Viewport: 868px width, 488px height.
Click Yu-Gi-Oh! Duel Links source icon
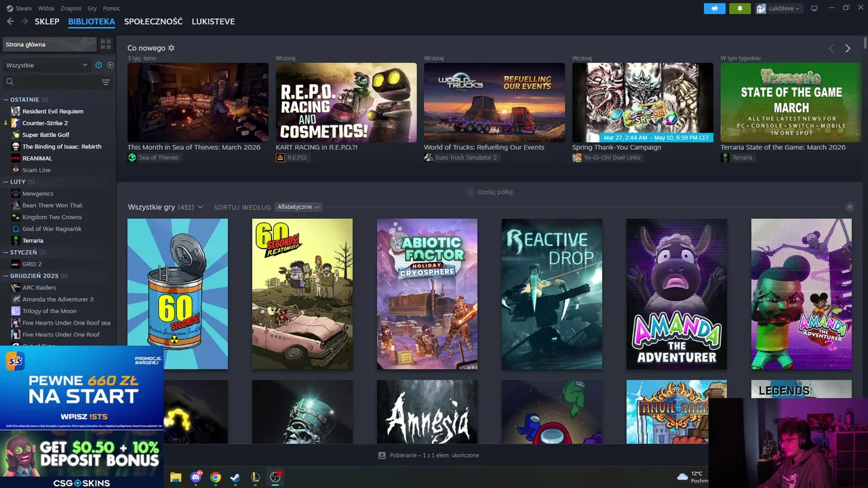(x=577, y=157)
